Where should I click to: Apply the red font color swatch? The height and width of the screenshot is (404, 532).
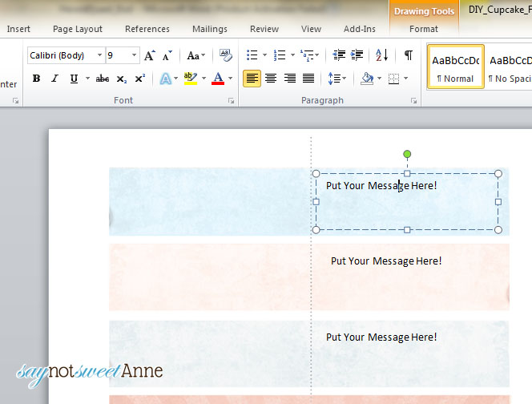(218, 79)
